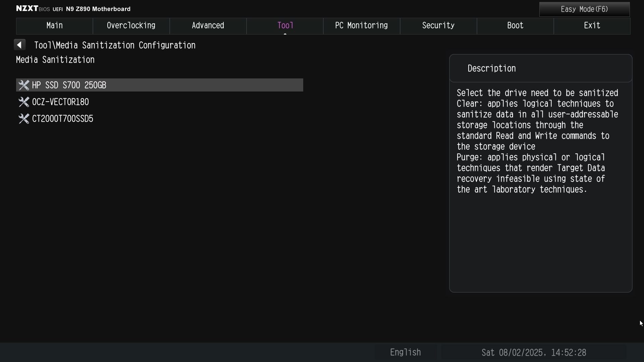Select the CT2000T700SSD5 drive
644x362 pixels.
click(160, 119)
